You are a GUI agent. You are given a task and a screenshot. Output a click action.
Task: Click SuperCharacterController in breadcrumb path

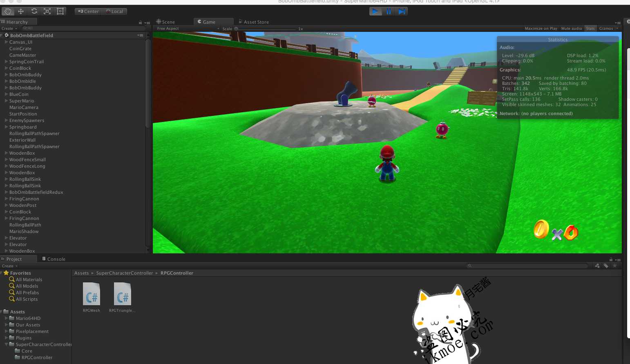pos(125,273)
